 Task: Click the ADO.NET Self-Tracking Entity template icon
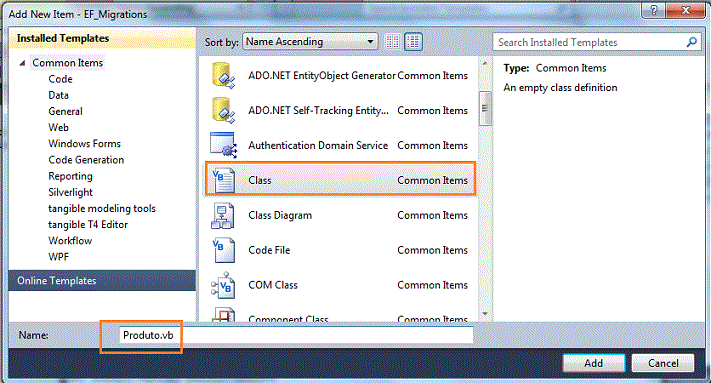tap(223, 110)
